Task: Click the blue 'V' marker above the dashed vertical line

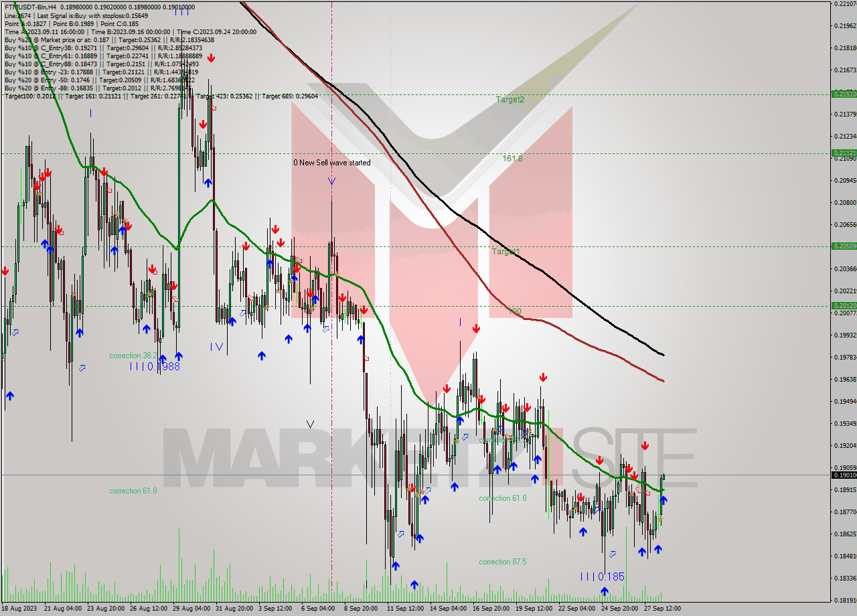Action: click(x=331, y=181)
